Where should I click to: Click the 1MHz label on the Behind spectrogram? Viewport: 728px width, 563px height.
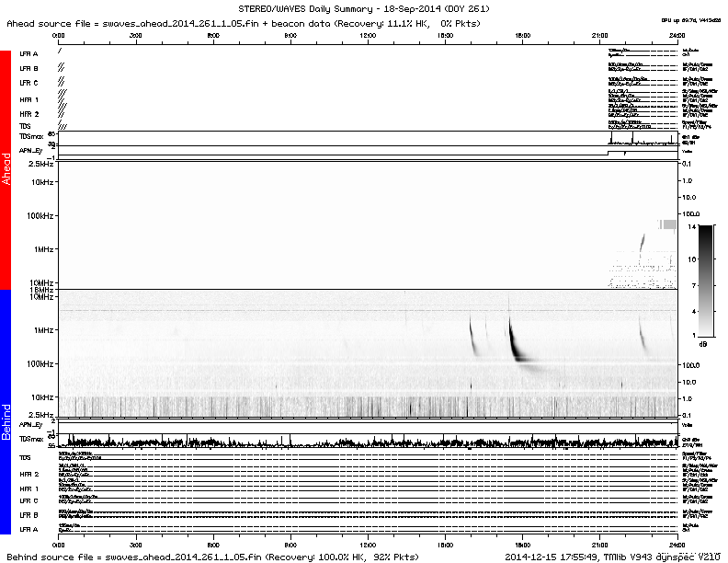tap(43, 330)
